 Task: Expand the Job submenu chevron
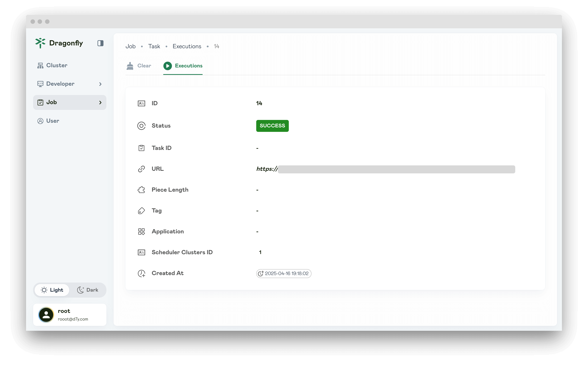100,103
